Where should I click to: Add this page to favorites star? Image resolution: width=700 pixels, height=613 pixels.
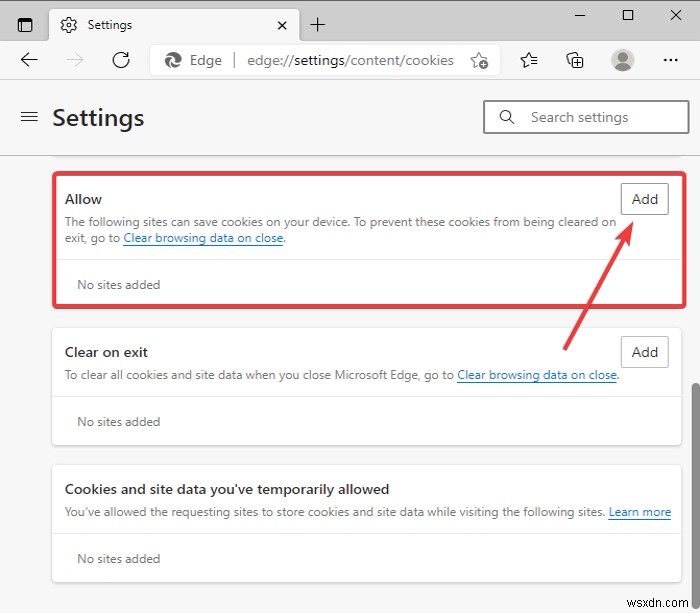coord(479,60)
